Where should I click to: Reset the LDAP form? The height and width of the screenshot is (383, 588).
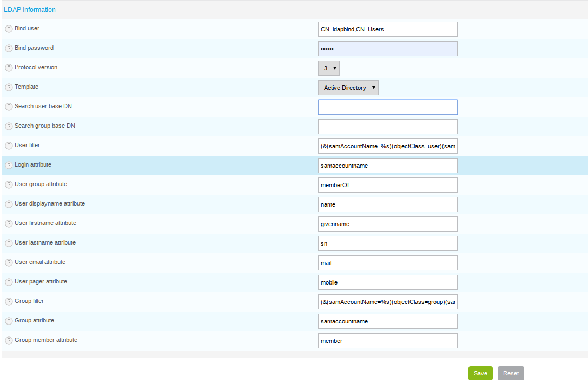pyautogui.click(x=511, y=373)
